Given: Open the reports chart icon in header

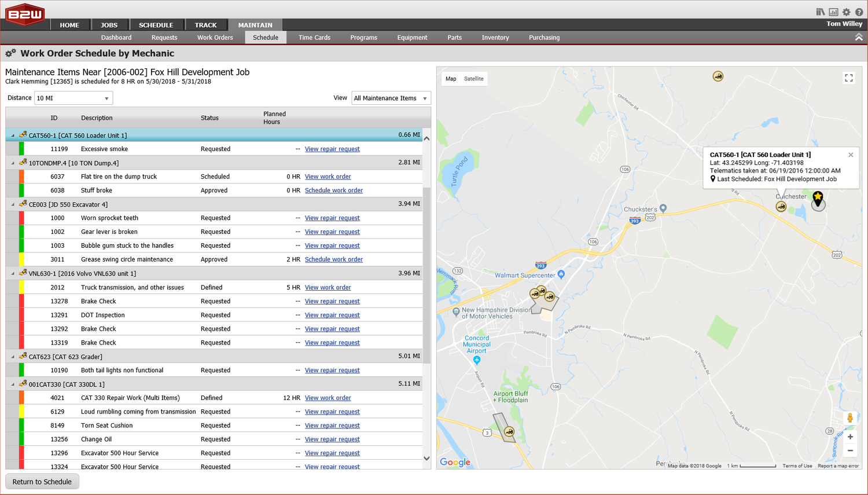Looking at the screenshot, I should (833, 12).
